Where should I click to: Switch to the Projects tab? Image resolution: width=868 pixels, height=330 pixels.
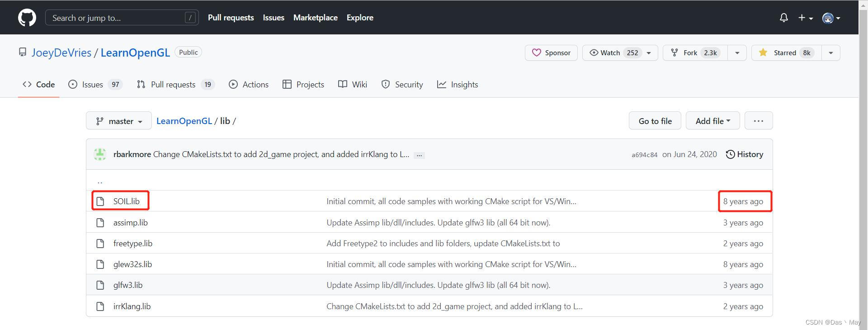[303, 85]
